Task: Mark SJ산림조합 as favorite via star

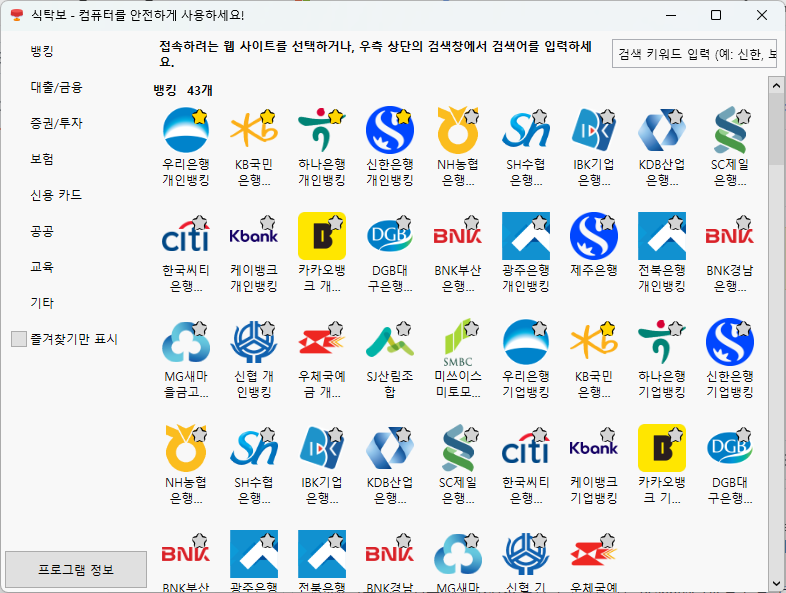Action: point(404,329)
